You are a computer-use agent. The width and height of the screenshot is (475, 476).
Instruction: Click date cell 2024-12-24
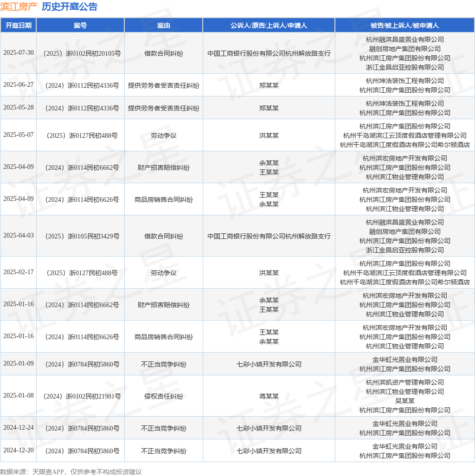19,428
